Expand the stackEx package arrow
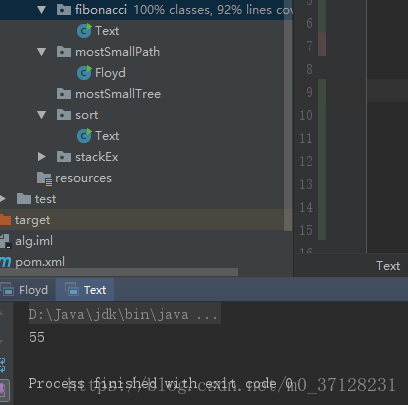This screenshot has height=405, width=408. (42, 157)
